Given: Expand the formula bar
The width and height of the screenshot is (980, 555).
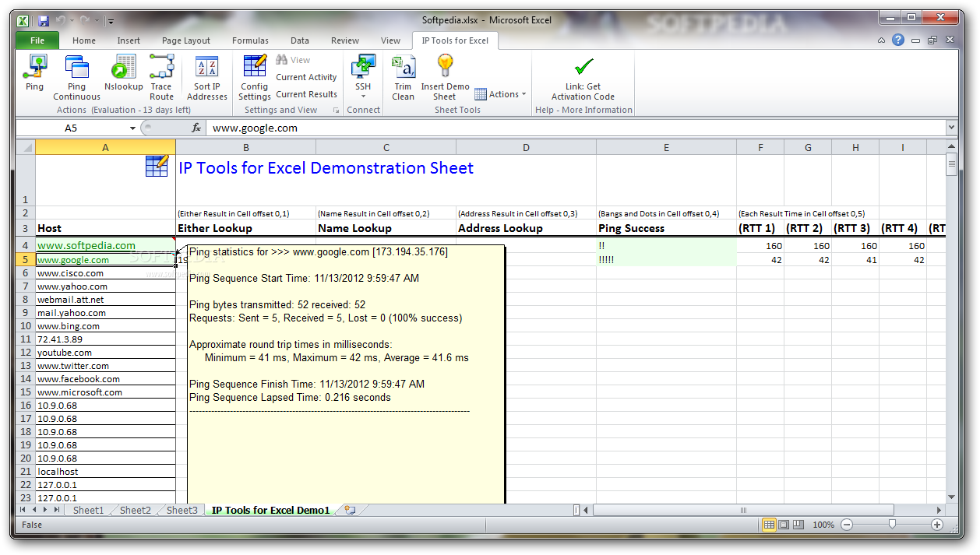Looking at the screenshot, I should coord(951,128).
